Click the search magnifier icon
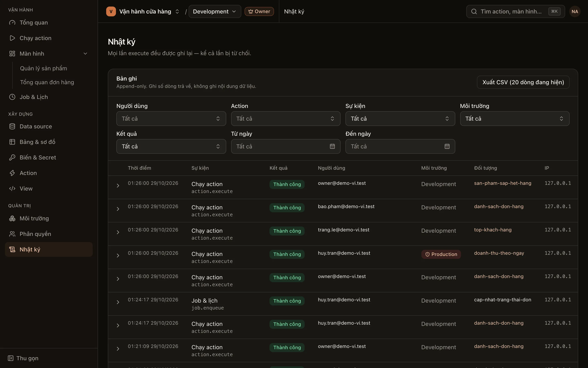This screenshot has width=588, height=368. point(474,11)
